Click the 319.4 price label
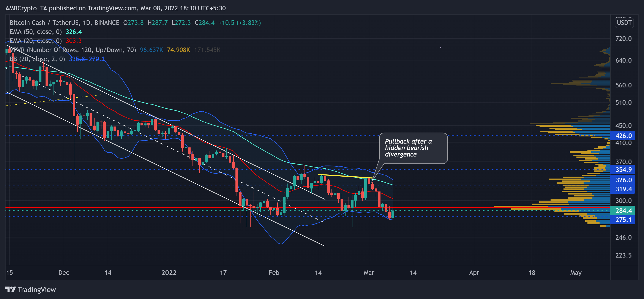Viewport: 644px width, 299px height. click(x=622, y=189)
